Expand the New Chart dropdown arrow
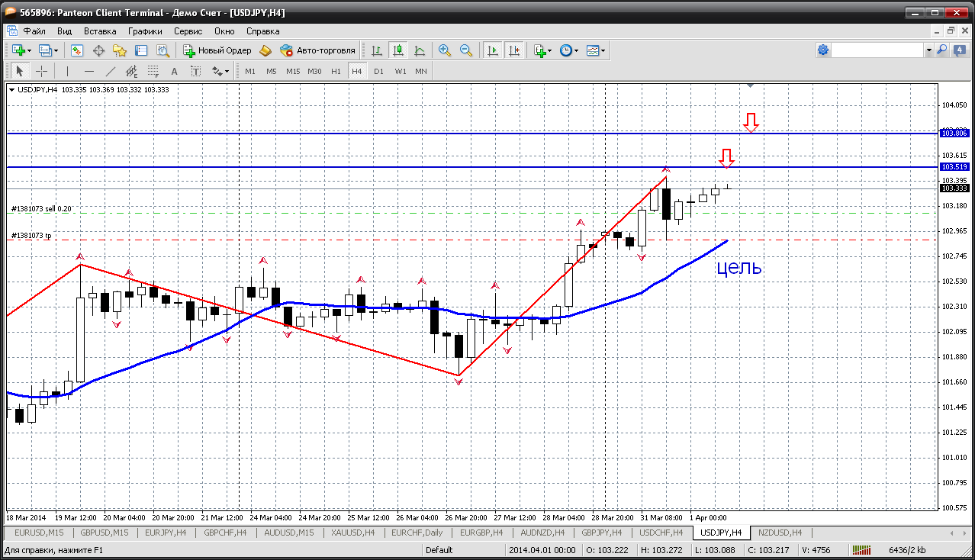Screen dimensions: 975x560 coord(29,50)
